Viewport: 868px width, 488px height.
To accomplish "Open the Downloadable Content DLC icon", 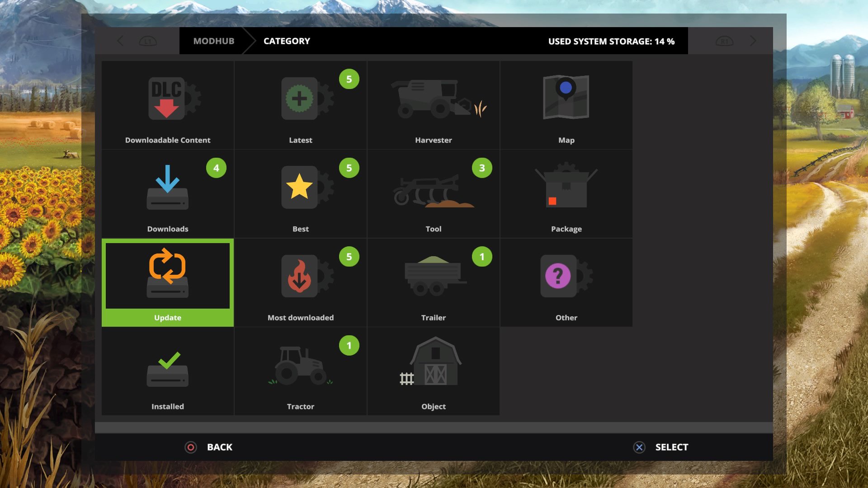I will pyautogui.click(x=168, y=99).
